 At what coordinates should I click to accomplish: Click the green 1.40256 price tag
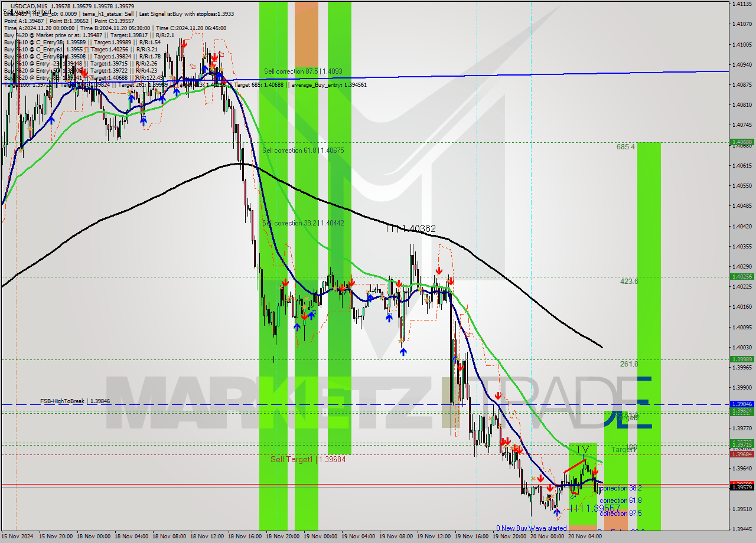point(742,276)
